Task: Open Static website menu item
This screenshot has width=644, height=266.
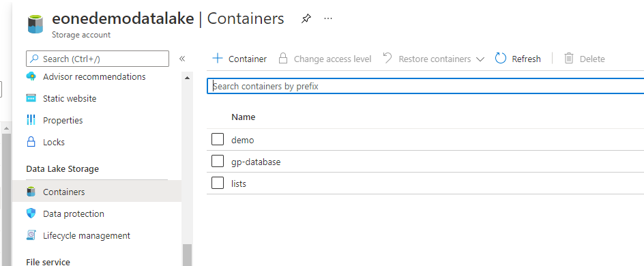Action: click(x=70, y=98)
